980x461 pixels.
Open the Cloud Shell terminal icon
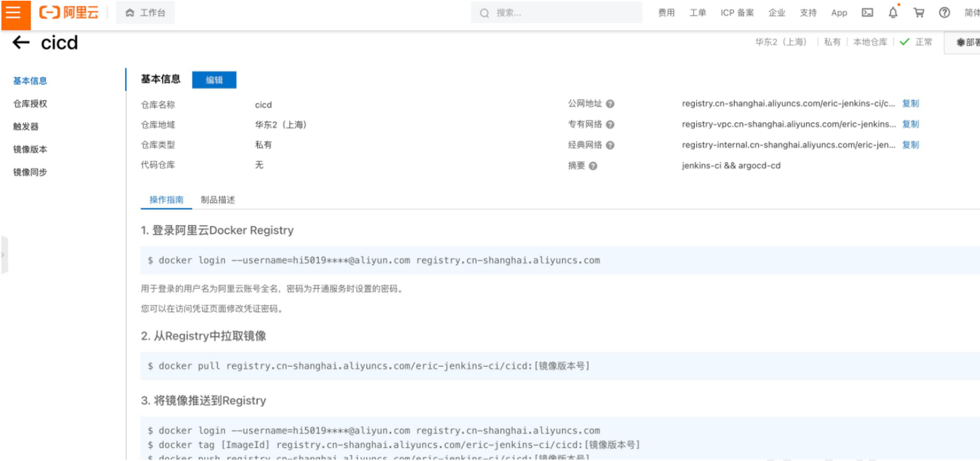click(867, 13)
